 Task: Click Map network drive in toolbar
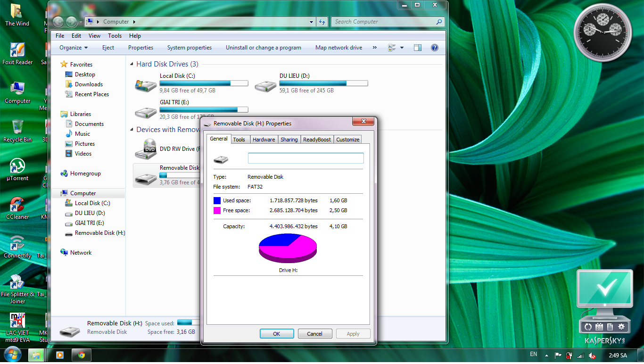click(339, 48)
